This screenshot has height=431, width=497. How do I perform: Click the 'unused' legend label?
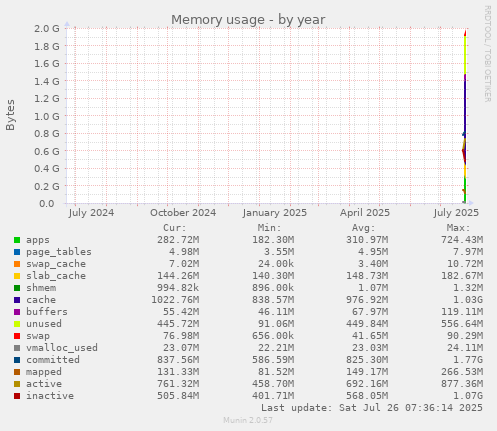[44, 324]
